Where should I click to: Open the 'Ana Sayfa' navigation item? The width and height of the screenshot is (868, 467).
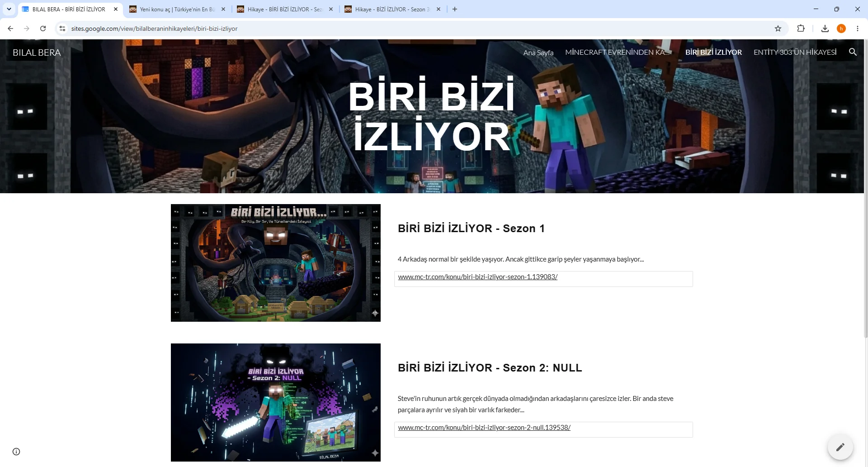[x=538, y=52]
